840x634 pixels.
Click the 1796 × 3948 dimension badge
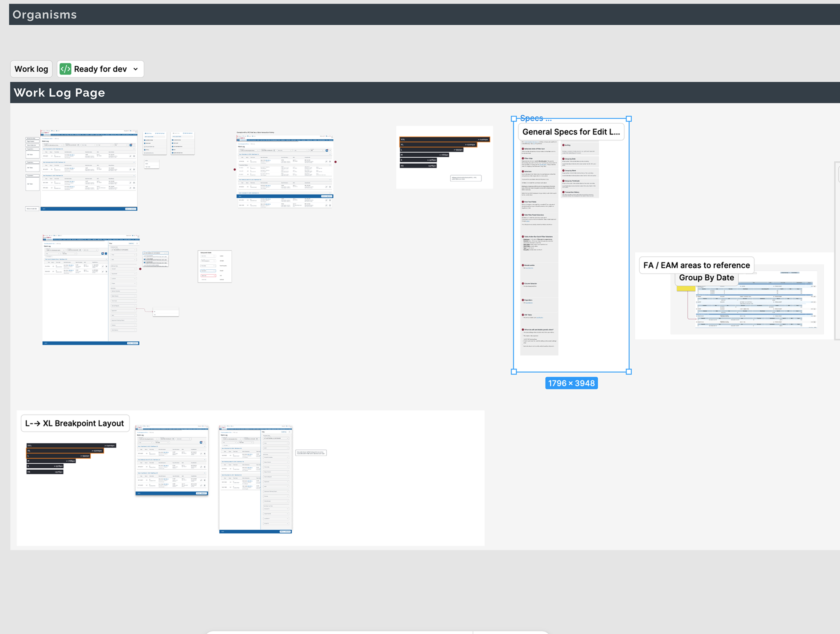tap(571, 383)
